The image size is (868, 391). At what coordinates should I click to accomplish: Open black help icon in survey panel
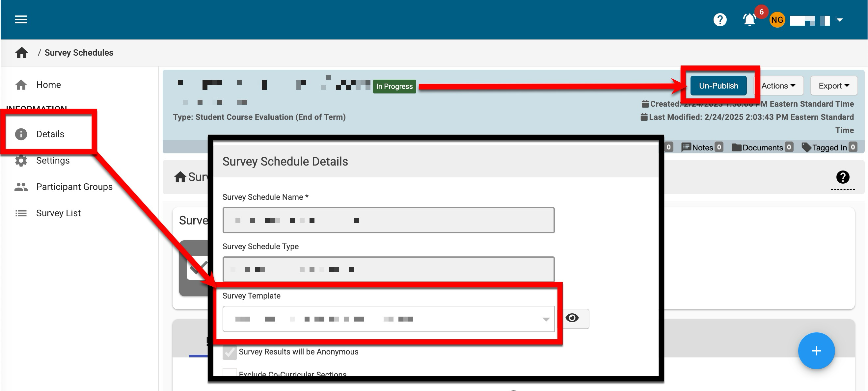(x=842, y=177)
